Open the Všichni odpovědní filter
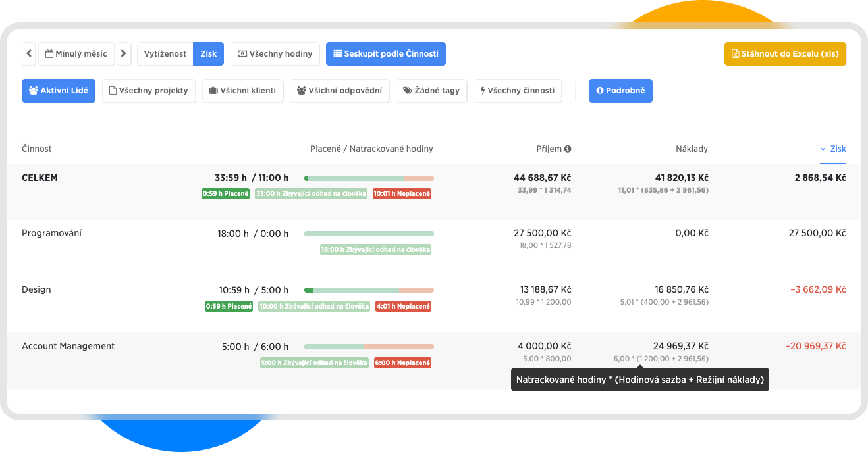Viewport: 868px width, 452px height. point(339,91)
